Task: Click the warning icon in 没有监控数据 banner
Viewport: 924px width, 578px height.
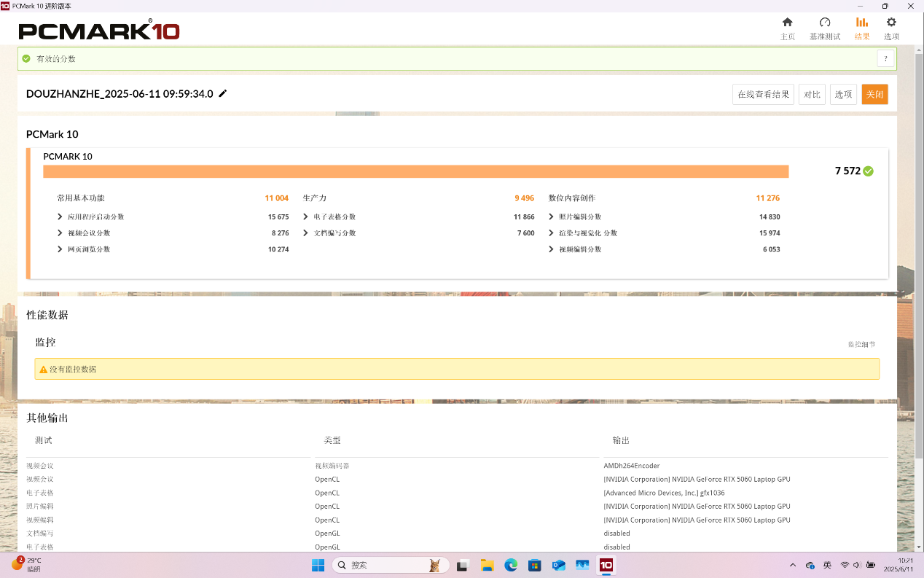Action: pos(44,370)
